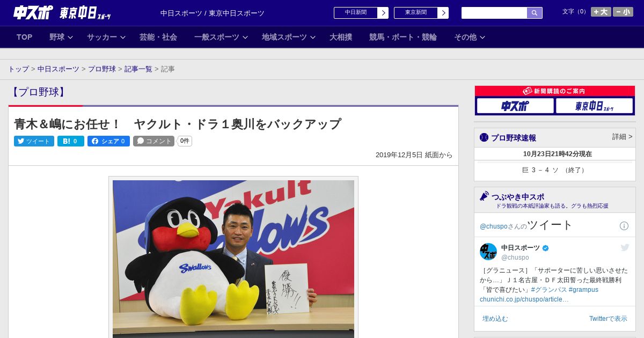Click the Tokyo Chunichi Sports logo
The width and height of the screenshot is (644, 338).
85,13
